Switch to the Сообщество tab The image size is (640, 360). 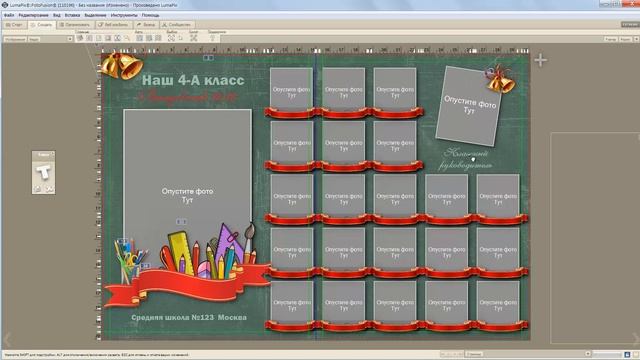coord(176,25)
